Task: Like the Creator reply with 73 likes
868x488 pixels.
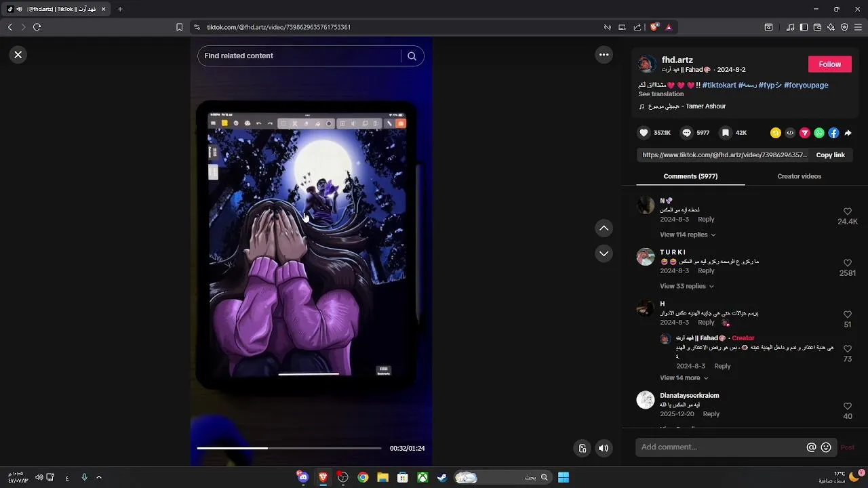Action: pyautogui.click(x=848, y=348)
